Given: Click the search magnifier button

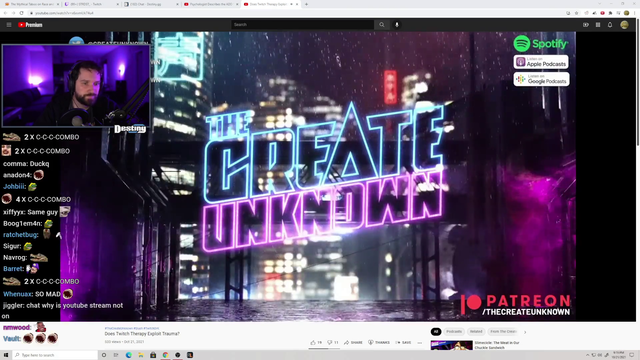Looking at the screenshot, I should [382, 24].
